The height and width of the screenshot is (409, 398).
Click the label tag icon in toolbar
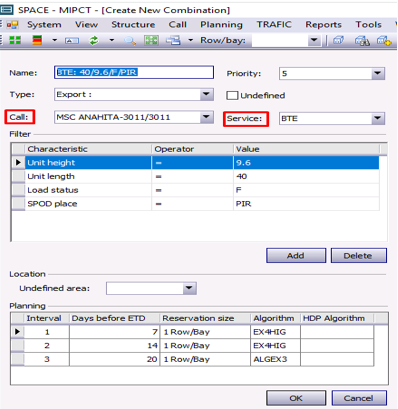[x=72, y=41]
